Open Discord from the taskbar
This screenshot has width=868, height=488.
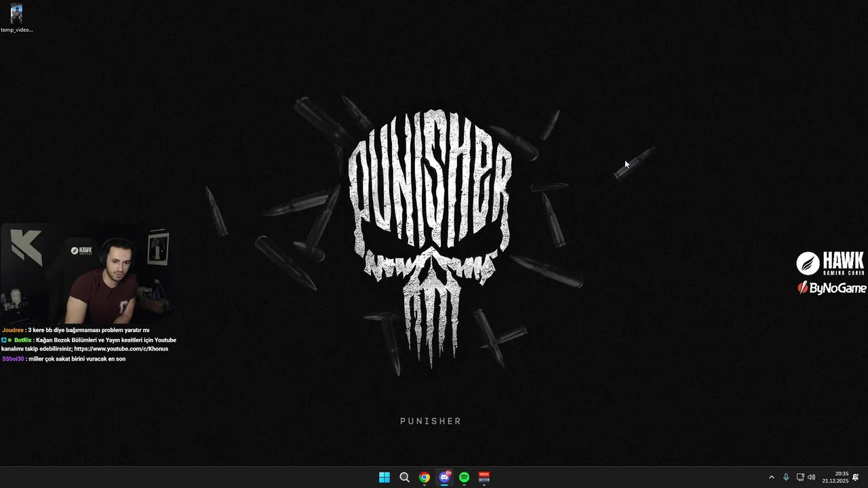click(x=444, y=477)
